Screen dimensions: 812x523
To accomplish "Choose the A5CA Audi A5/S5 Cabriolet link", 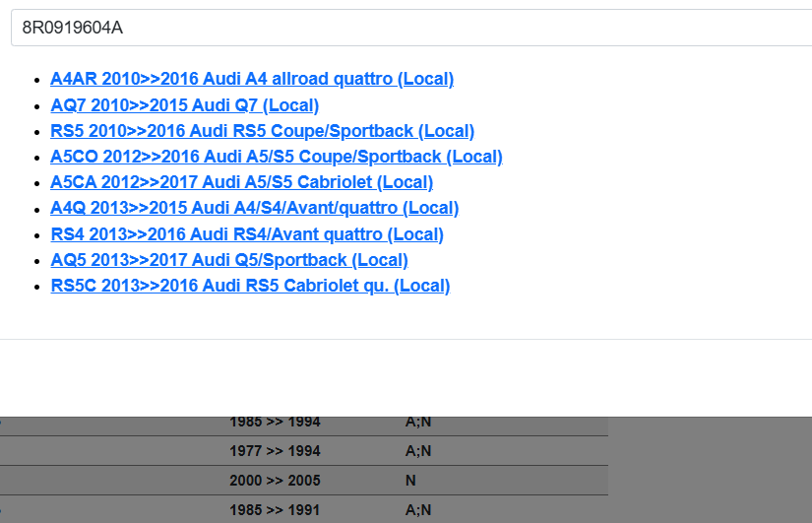I will click(241, 182).
